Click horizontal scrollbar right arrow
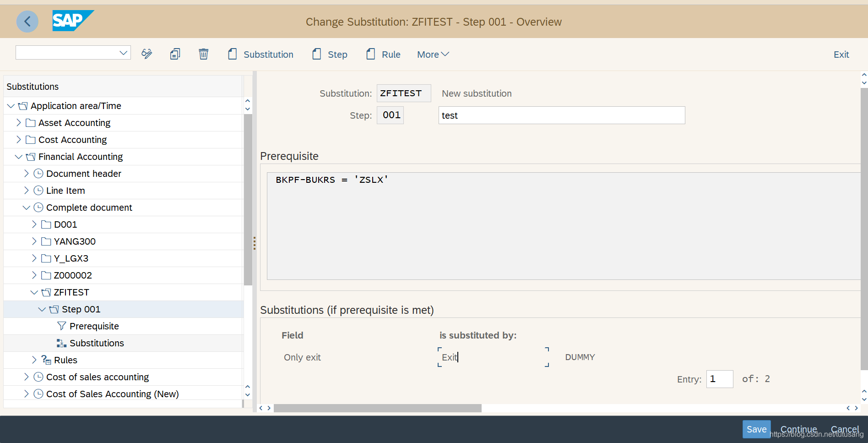The width and height of the screenshot is (868, 443). click(856, 408)
